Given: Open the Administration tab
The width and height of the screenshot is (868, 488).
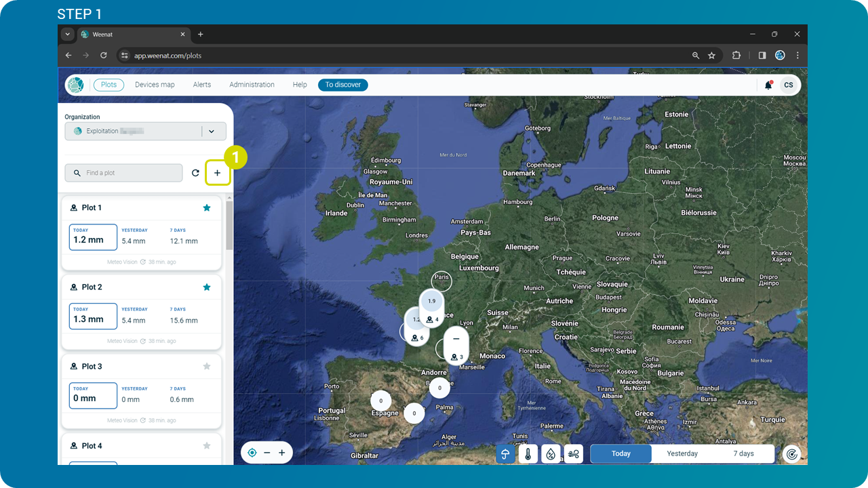Looking at the screenshot, I should pyautogui.click(x=252, y=85).
